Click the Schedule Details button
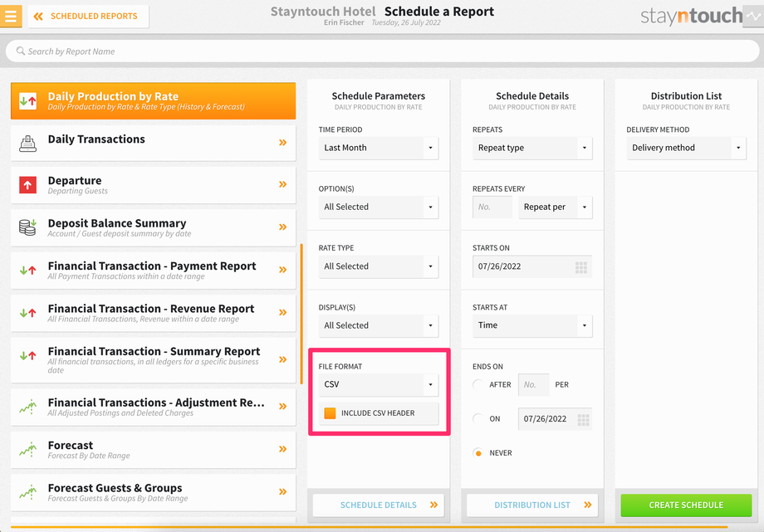764x532 pixels. pos(379,505)
